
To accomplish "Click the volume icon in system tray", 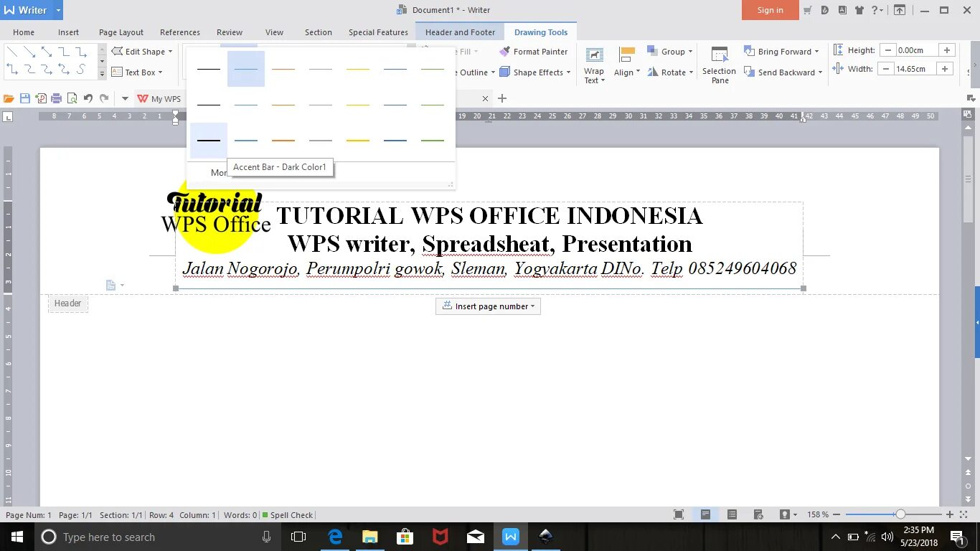I will tap(887, 537).
